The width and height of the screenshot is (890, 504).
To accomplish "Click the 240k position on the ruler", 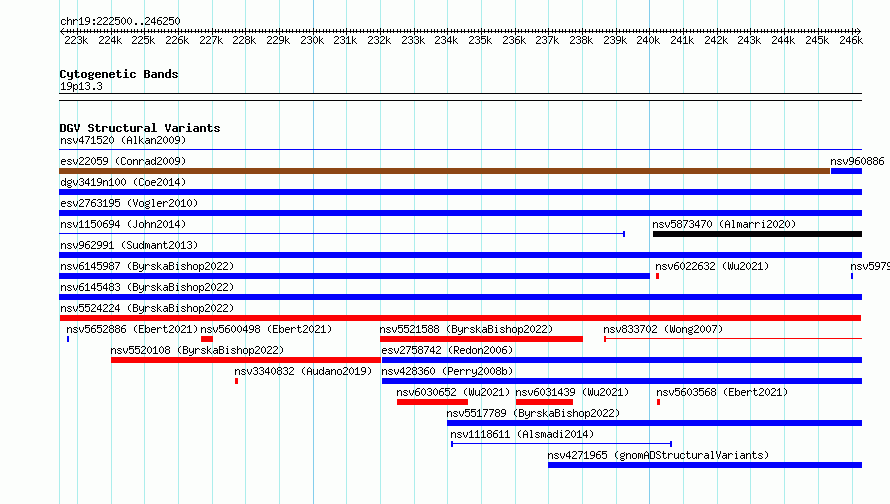I will point(649,31).
